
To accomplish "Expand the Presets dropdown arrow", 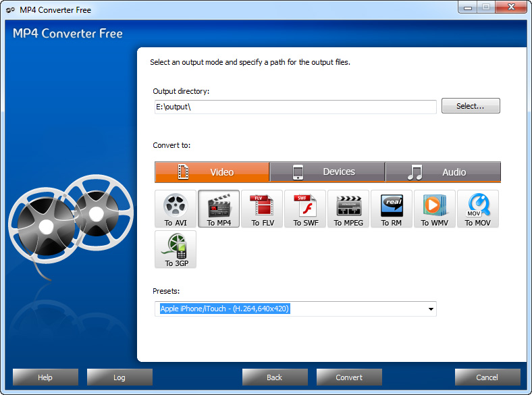I will coord(431,309).
